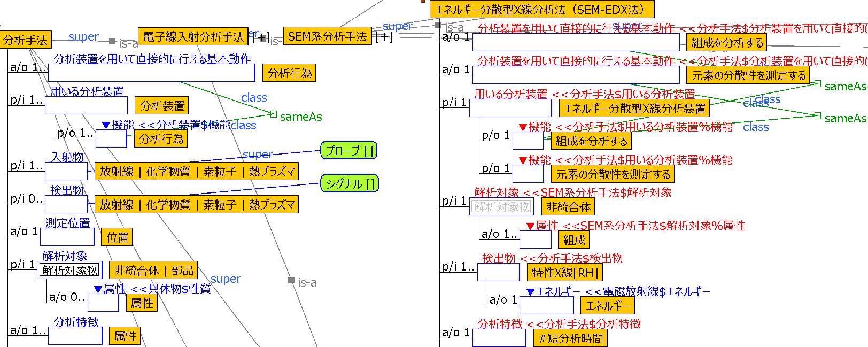Collapse blue ▼属性 slot under 解析対象物
Screen dimensions: 868x347
coord(98,289)
